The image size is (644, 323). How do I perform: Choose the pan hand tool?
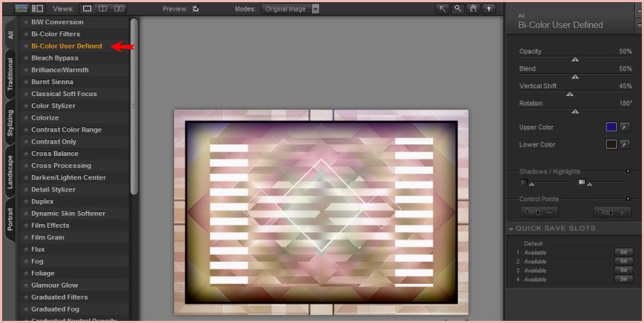[473, 9]
